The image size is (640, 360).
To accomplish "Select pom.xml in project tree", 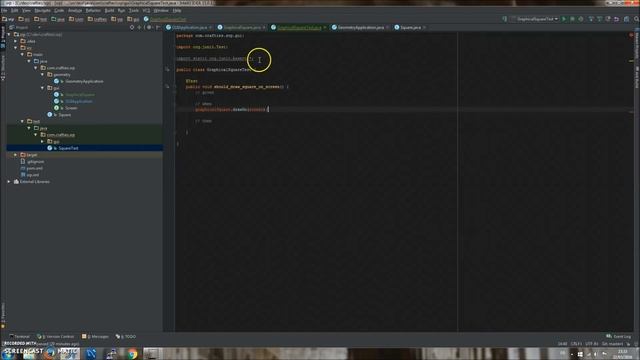I will [34, 168].
